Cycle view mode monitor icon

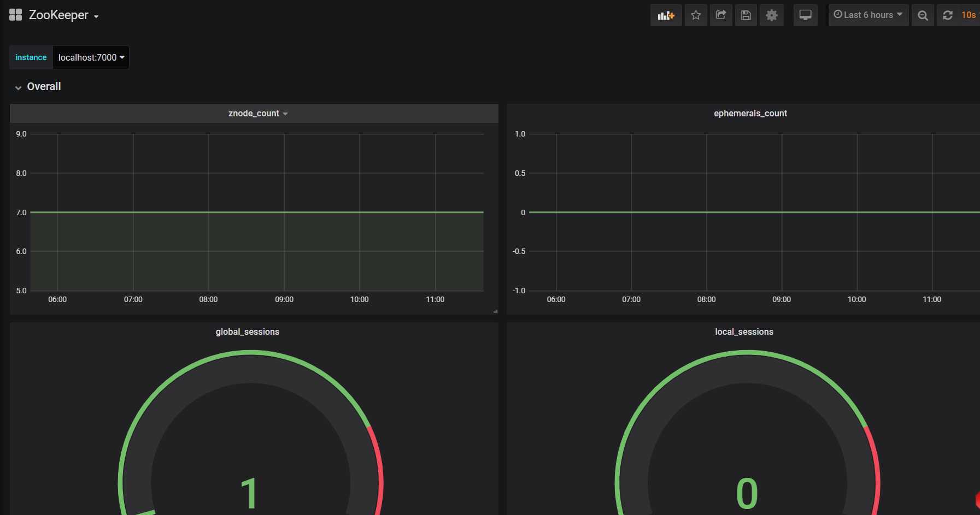(x=805, y=15)
